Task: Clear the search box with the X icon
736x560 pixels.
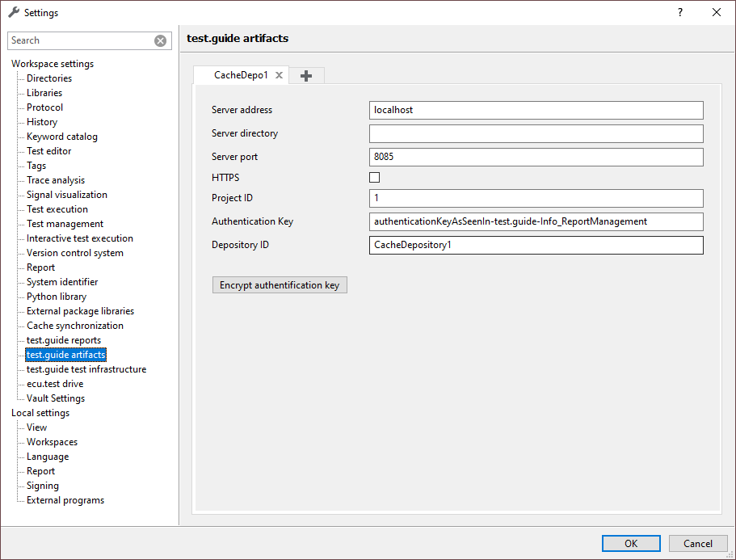Action: (x=160, y=41)
